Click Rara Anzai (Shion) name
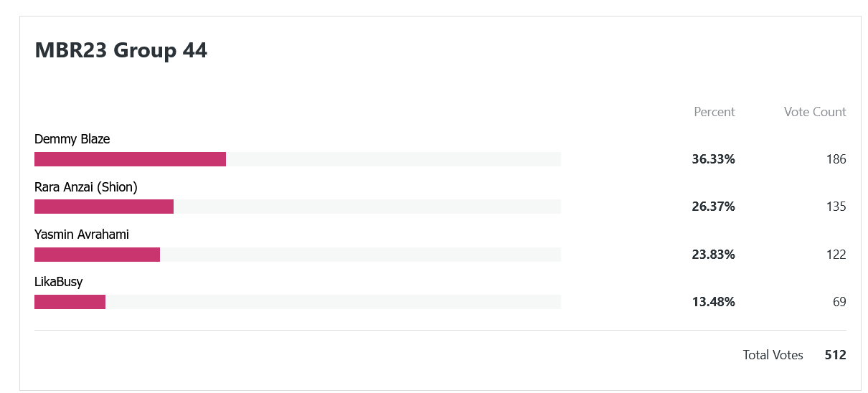 86,187
